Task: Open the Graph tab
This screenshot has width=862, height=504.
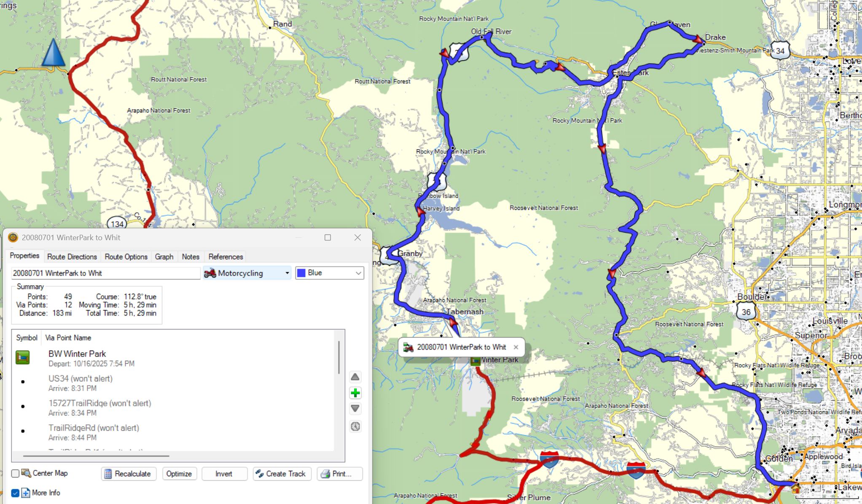Action: coord(164,257)
